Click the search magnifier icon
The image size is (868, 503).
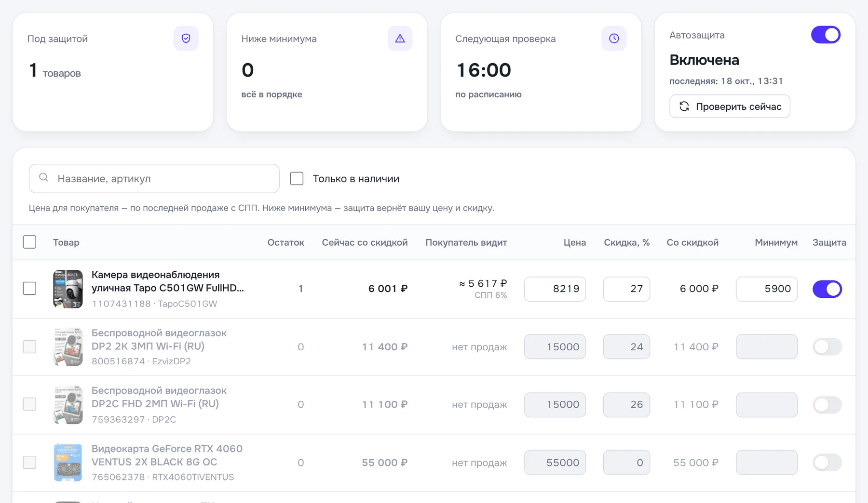point(43,178)
